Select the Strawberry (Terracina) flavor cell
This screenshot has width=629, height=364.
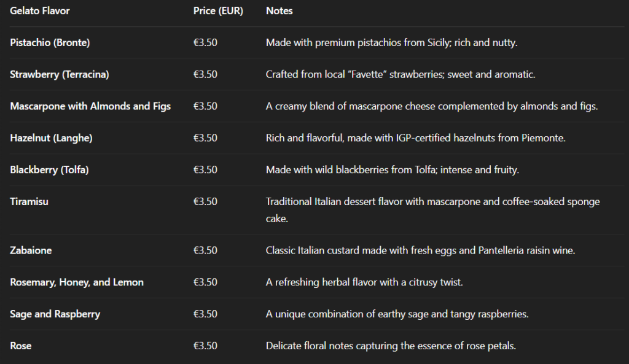coord(60,74)
